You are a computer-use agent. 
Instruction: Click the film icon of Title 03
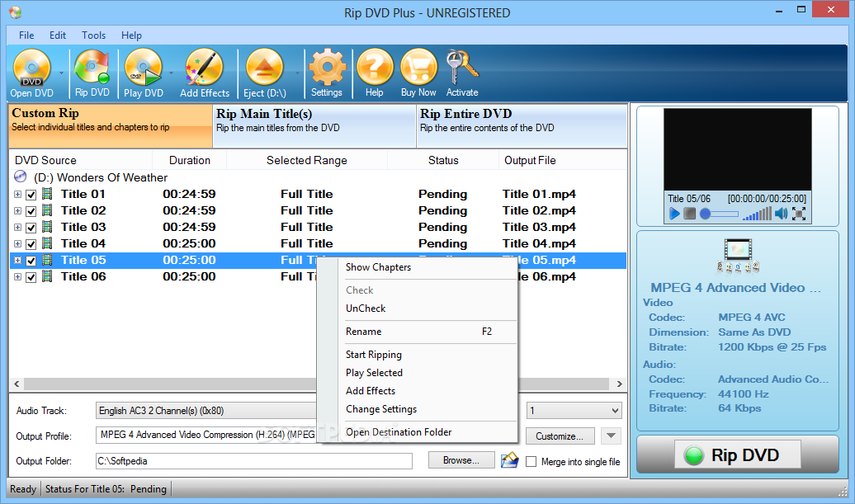[x=47, y=227]
